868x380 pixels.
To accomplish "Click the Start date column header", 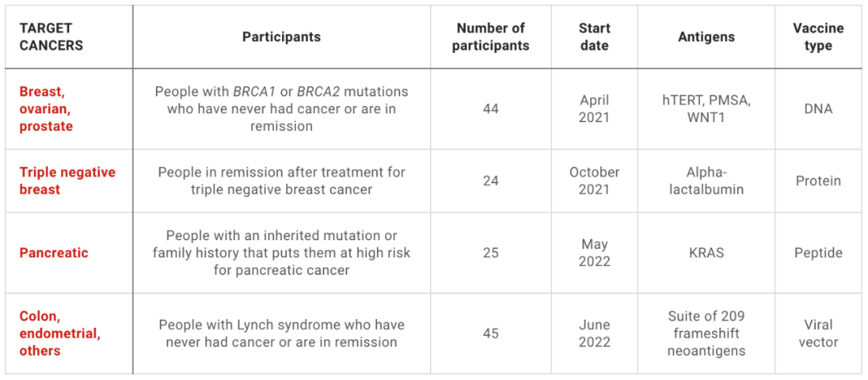I will pyautogui.click(x=595, y=37).
